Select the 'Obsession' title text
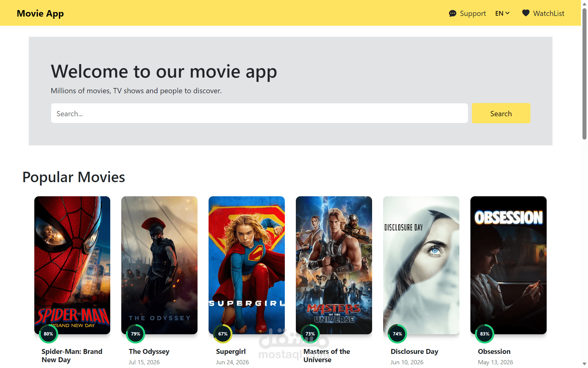The height and width of the screenshot is (368, 588). (x=494, y=351)
